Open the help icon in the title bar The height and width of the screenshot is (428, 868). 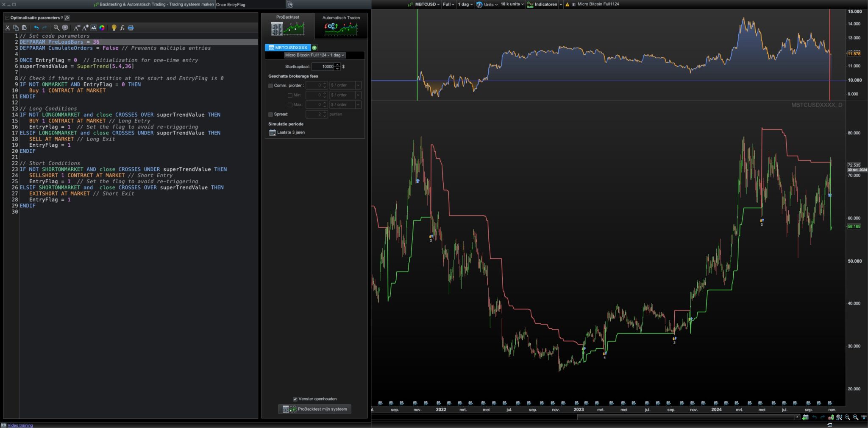290,5
